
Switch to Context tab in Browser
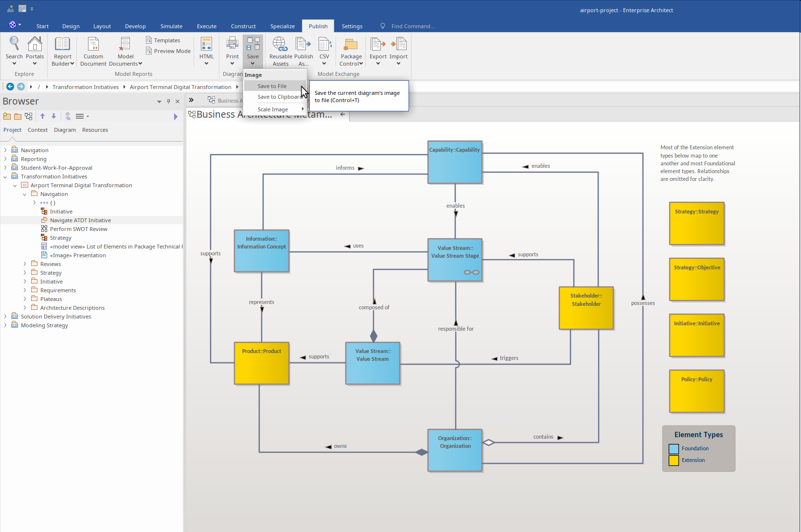coord(37,130)
